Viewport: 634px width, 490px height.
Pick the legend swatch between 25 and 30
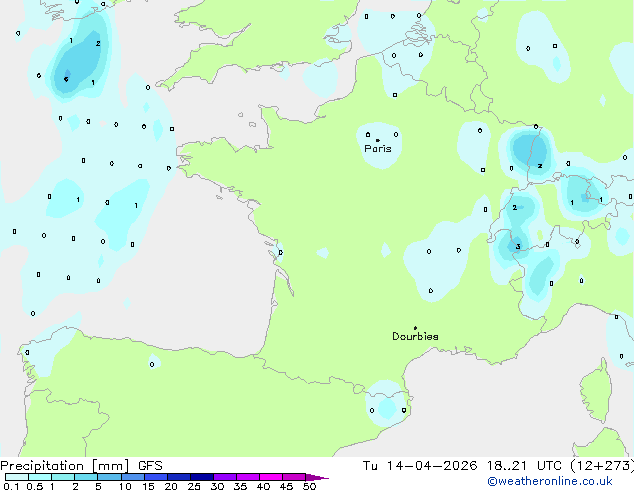click(202, 477)
